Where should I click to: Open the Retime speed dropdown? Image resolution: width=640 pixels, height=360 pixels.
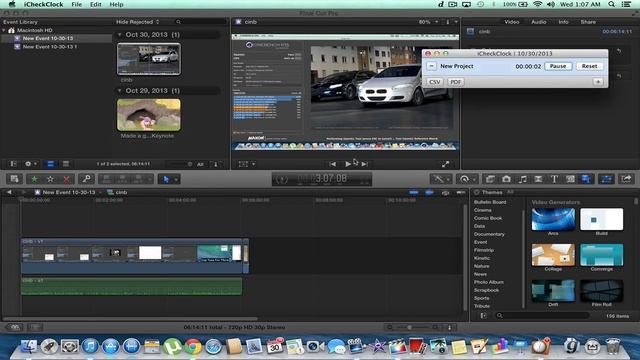[x=467, y=179]
